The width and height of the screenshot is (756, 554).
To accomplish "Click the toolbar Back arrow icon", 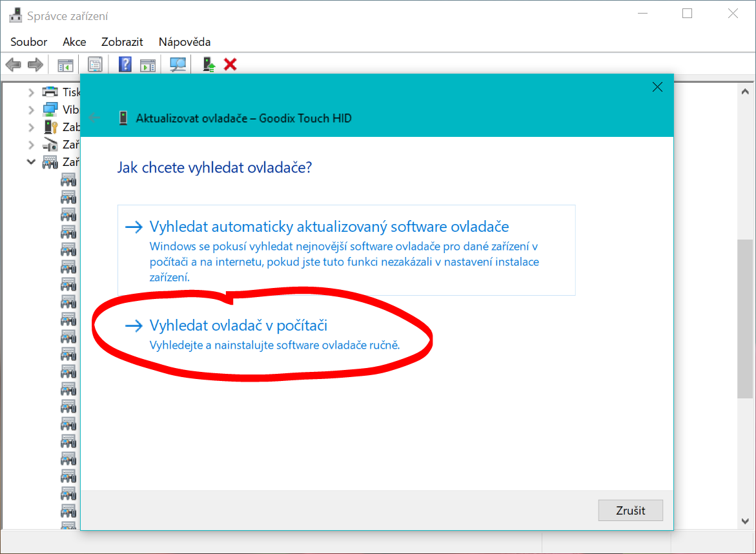I will click(14, 65).
